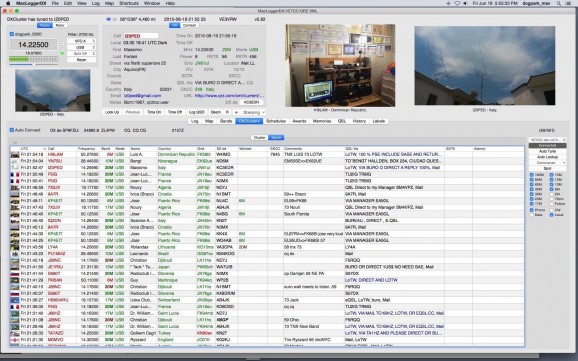Toggle the 6M band filter checkbox

(551, 189)
